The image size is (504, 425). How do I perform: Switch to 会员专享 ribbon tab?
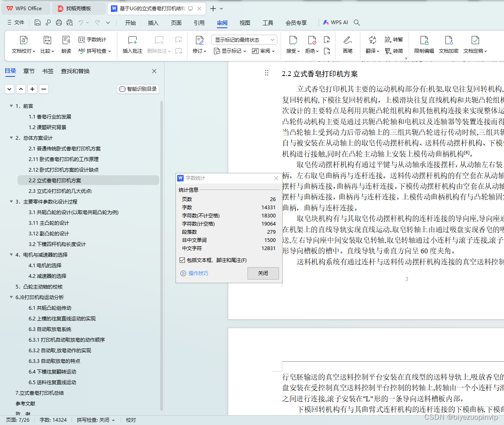coord(296,23)
